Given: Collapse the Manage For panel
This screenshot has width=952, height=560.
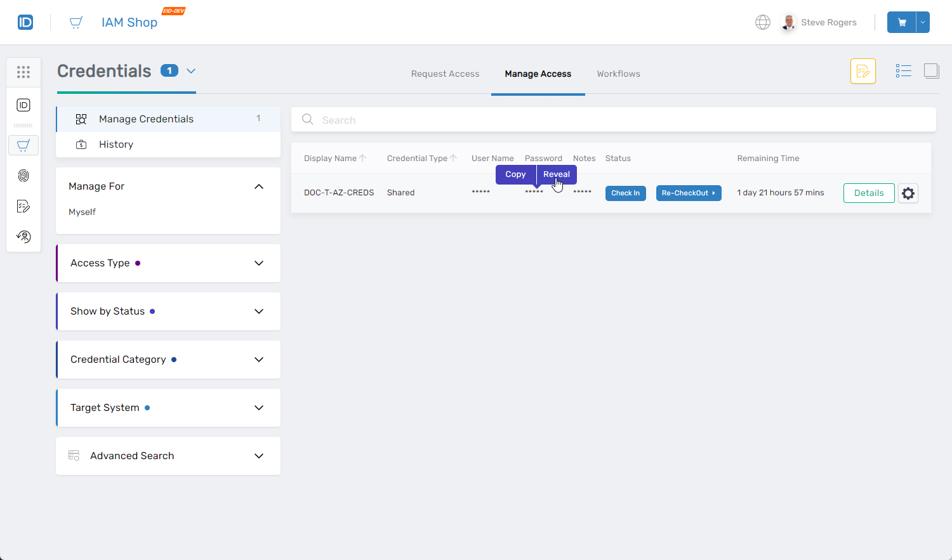Looking at the screenshot, I should pos(259,186).
